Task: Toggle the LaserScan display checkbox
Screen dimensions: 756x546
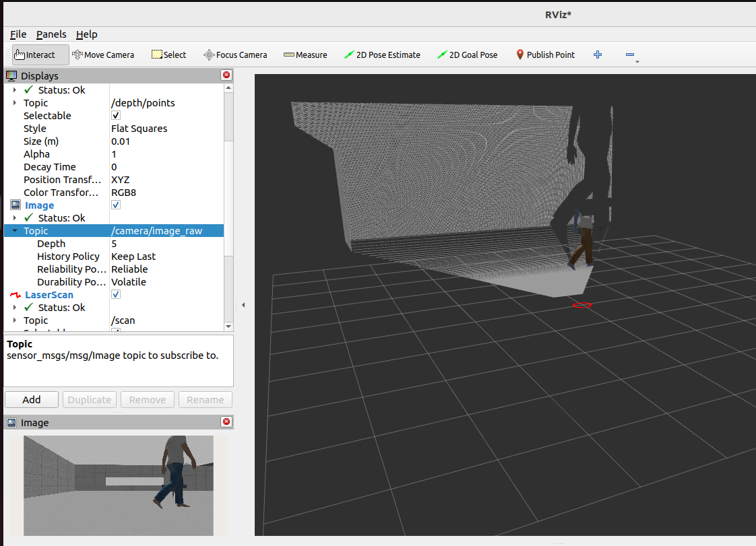Action: pos(116,294)
